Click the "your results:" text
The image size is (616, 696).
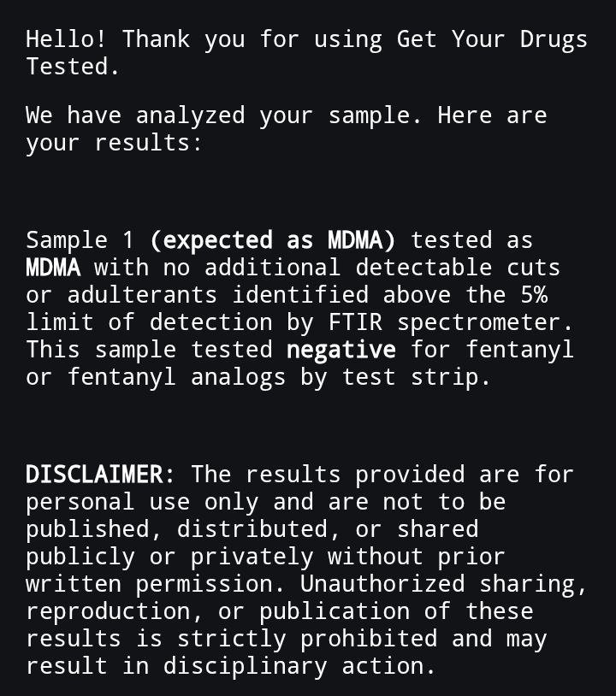tap(114, 143)
